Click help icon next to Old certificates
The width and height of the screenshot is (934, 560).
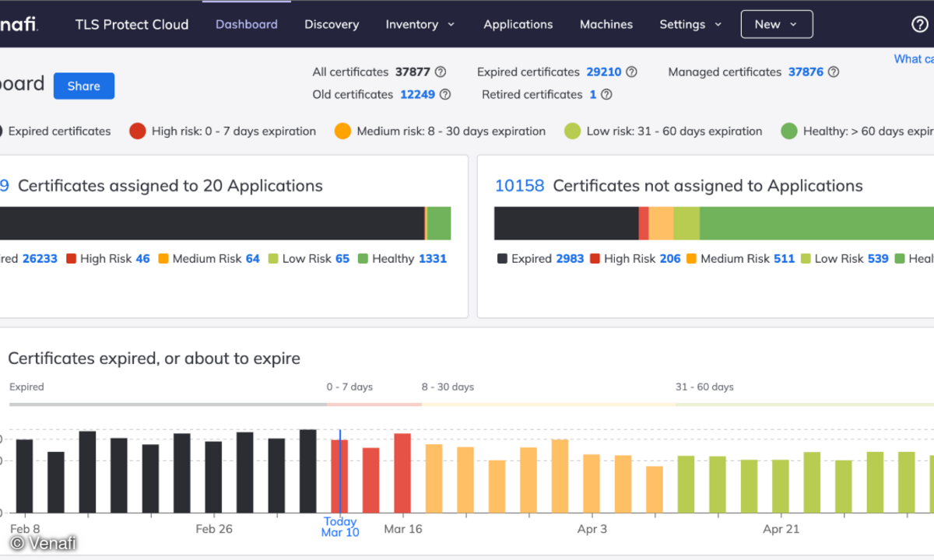pyautogui.click(x=445, y=94)
